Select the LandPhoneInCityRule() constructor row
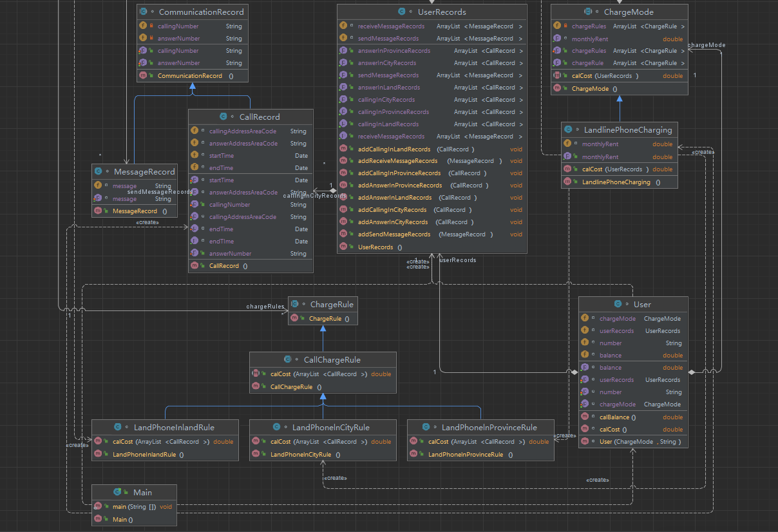The width and height of the screenshot is (778, 532). coord(323,455)
